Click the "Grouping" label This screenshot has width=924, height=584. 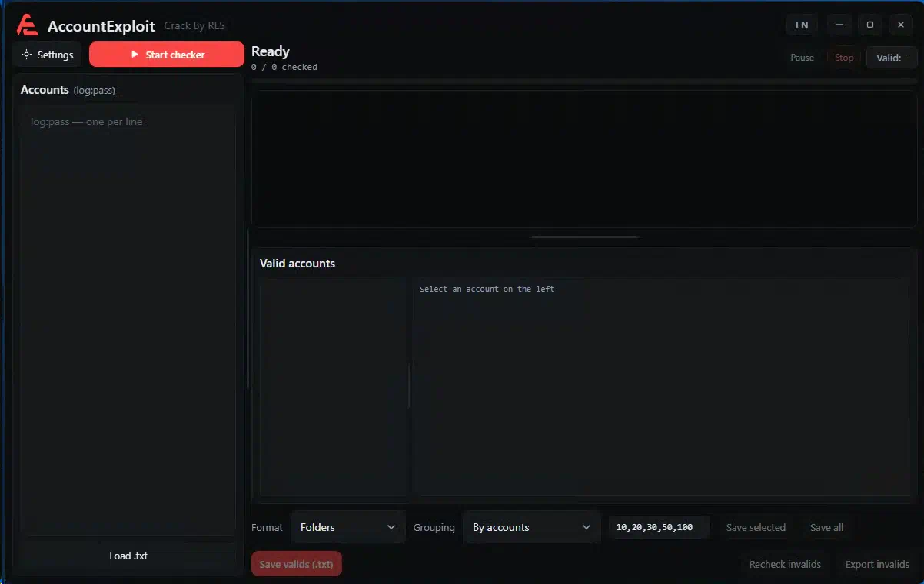point(434,527)
